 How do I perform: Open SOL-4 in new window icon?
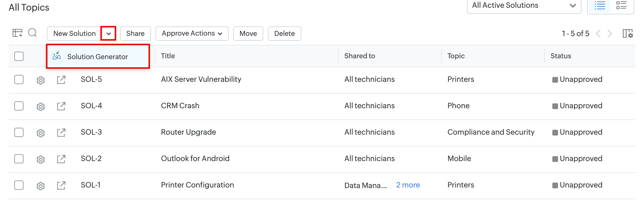tap(61, 106)
